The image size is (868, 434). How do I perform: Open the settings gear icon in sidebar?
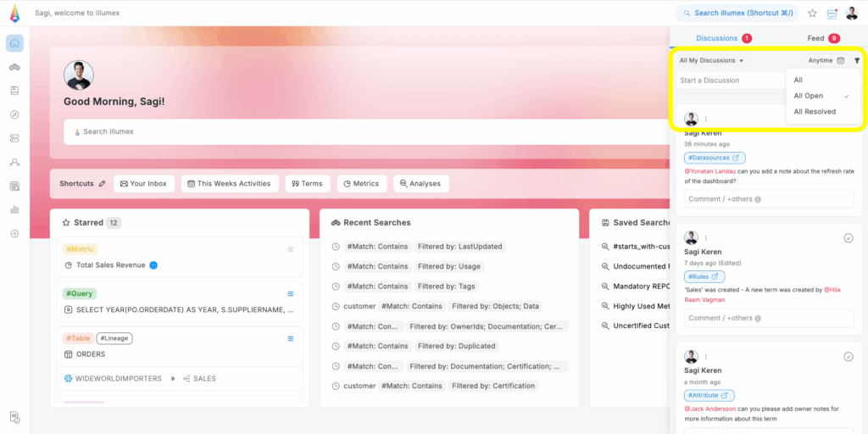pyautogui.click(x=14, y=233)
